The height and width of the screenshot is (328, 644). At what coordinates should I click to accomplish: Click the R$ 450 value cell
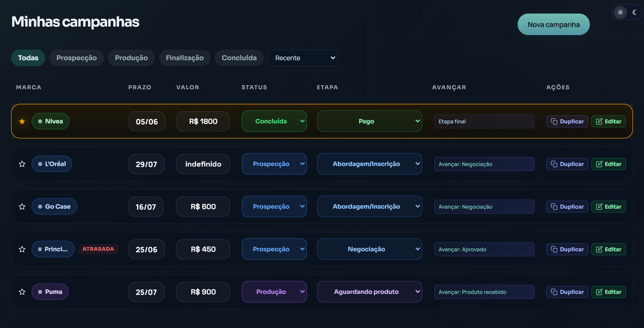[x=203, y=249]
